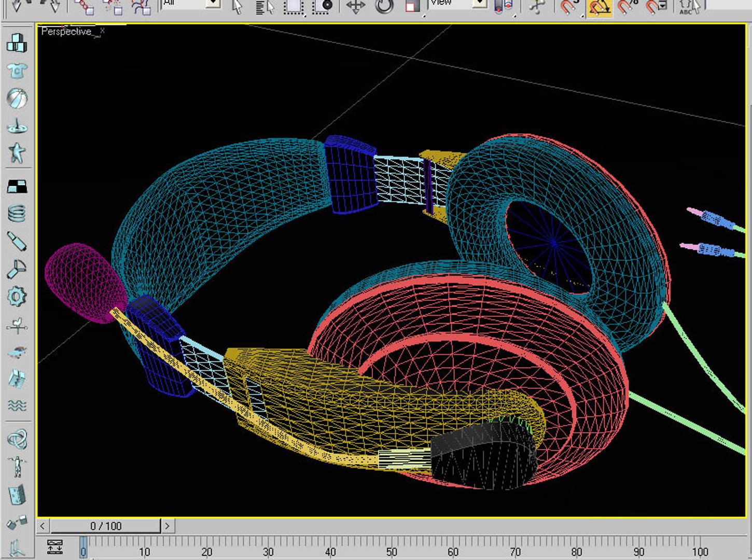Create a reactor Toy Car helper
Screen dimensions: 752x560
click(17, 353)
